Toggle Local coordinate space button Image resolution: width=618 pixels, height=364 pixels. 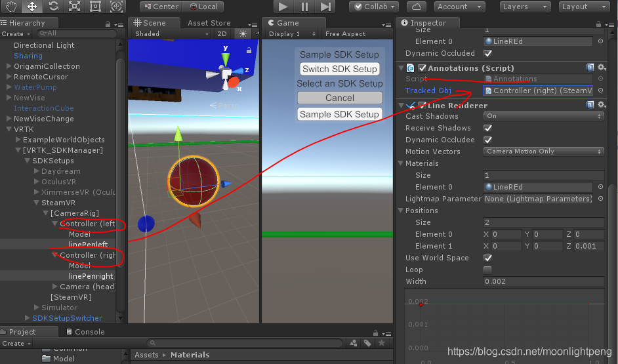(203, 7)
